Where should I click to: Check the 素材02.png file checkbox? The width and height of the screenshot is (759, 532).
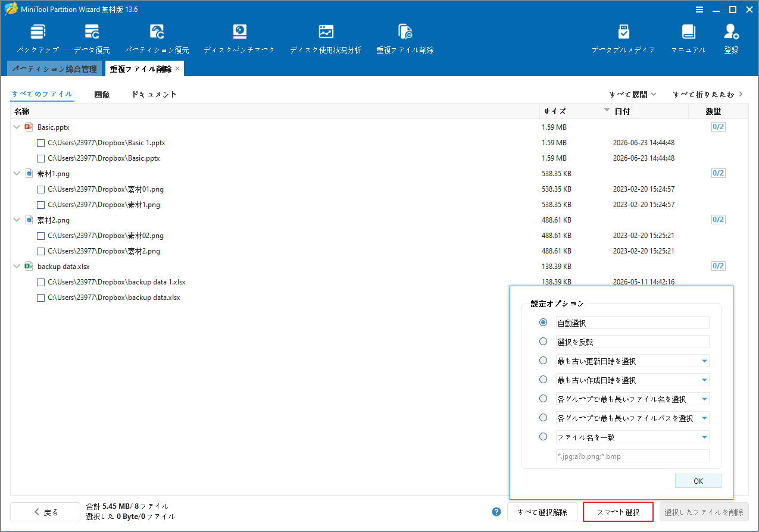(40, 236)
